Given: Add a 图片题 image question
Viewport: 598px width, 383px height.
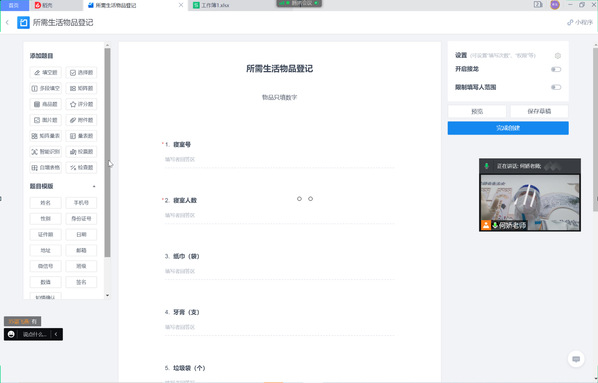Looking at the screenshot, I should click(45, 120).
